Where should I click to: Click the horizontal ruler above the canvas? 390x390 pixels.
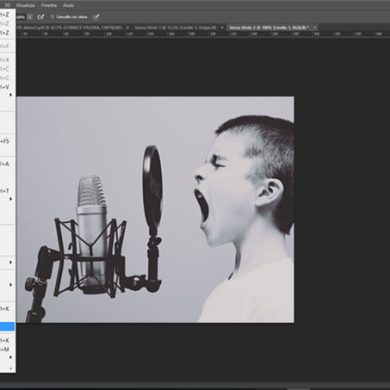203,34
